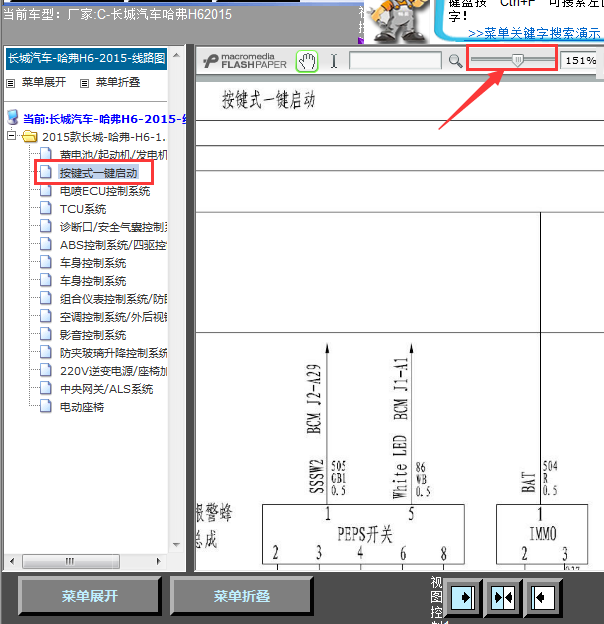
Task: Click the tree horizontal scrollbar thumb
Action: 71,562
